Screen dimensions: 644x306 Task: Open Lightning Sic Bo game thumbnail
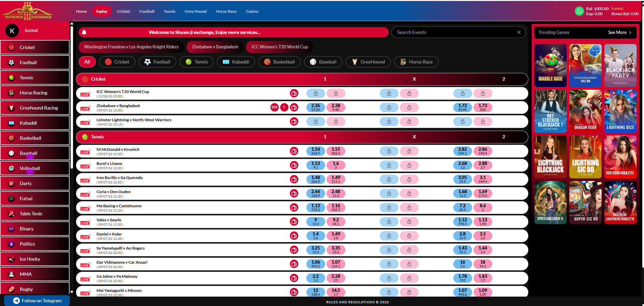[585, 157]
